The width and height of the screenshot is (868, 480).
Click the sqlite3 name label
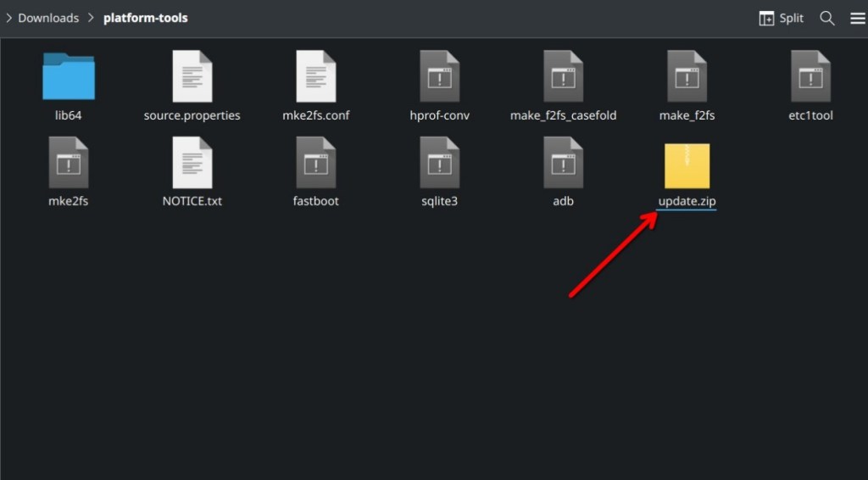click(x=440, y=202)
